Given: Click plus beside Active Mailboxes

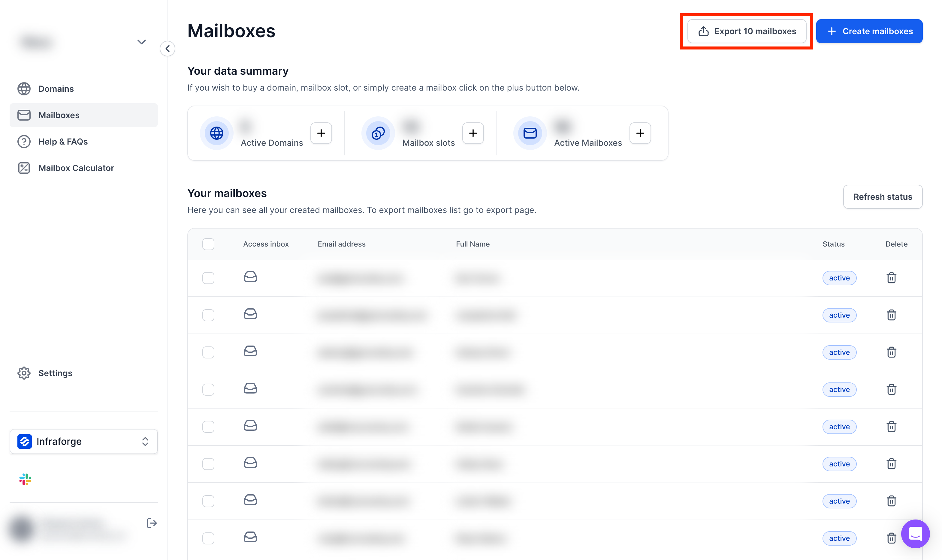Looking at the screenshot, I should tap(640, 133).
